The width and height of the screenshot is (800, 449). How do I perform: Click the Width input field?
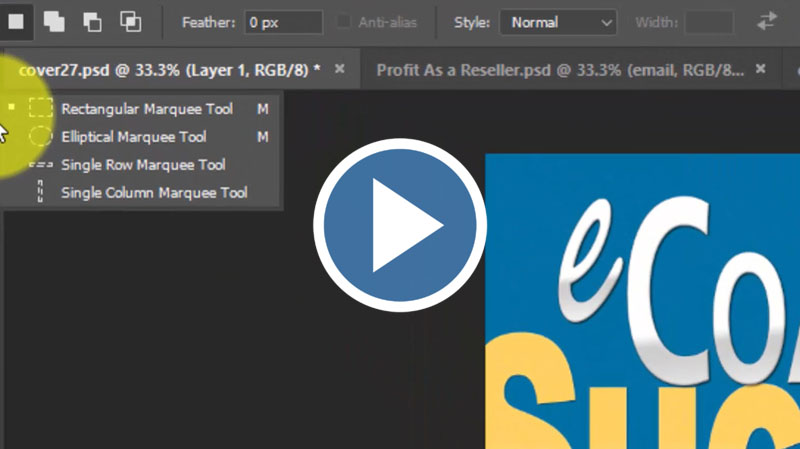pos(709,22)
